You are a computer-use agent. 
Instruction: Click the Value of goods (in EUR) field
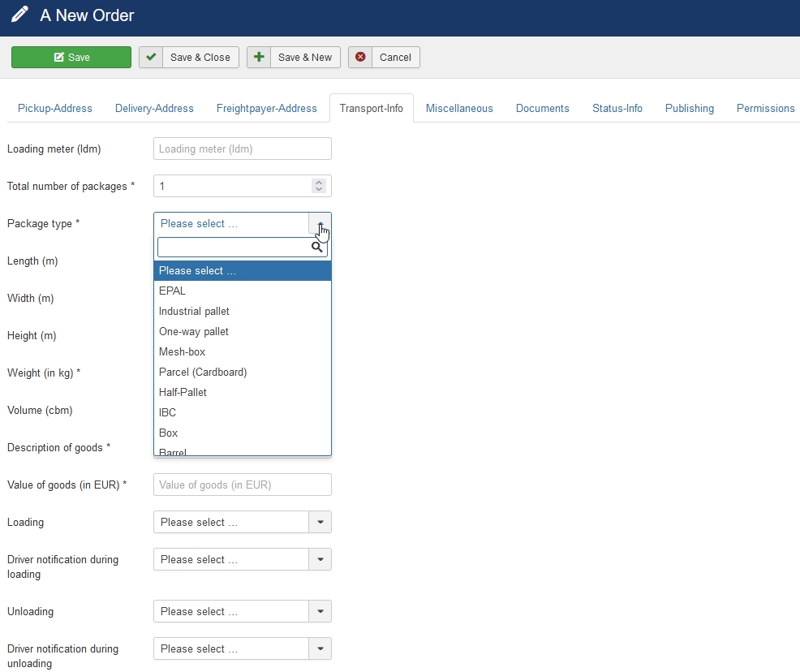(x=243, y=485)
